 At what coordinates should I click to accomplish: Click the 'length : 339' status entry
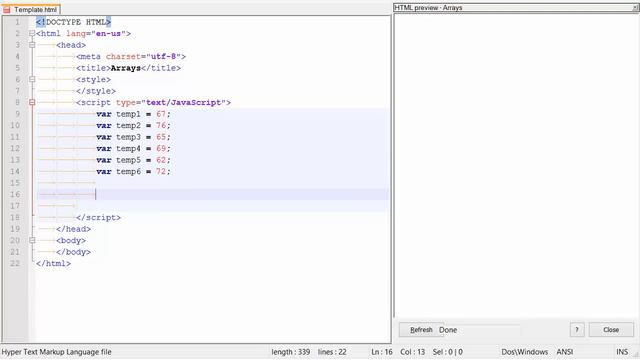291,352
